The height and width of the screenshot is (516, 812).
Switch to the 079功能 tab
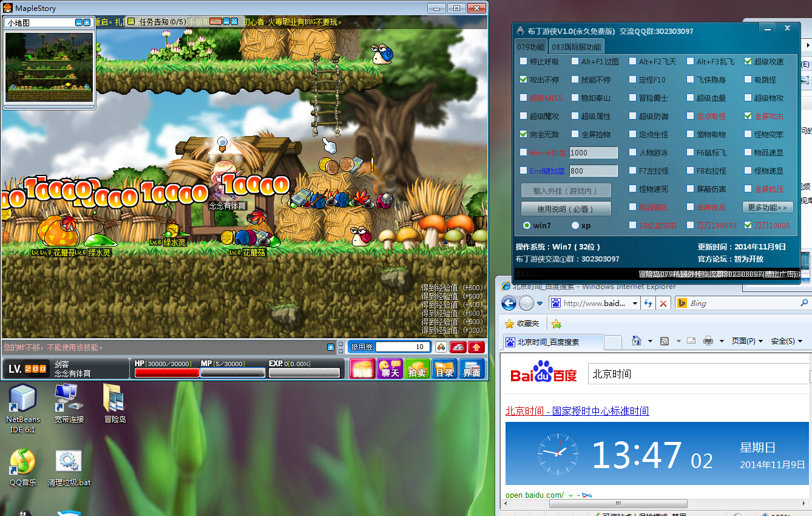531,47
